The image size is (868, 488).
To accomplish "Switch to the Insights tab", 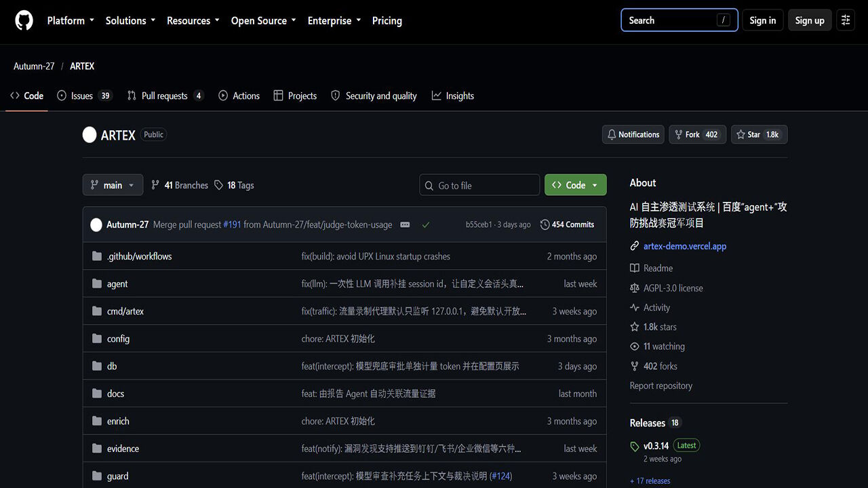I will (453, 96).
